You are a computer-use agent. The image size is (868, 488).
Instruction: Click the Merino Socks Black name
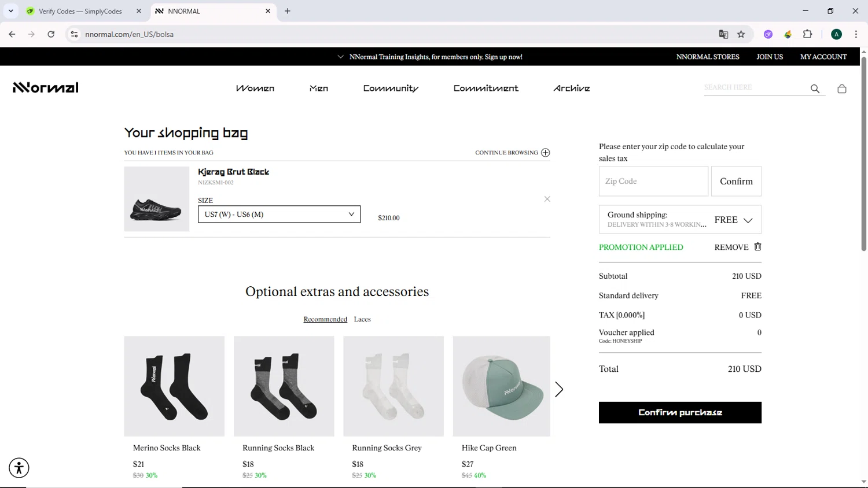(167, 448)
